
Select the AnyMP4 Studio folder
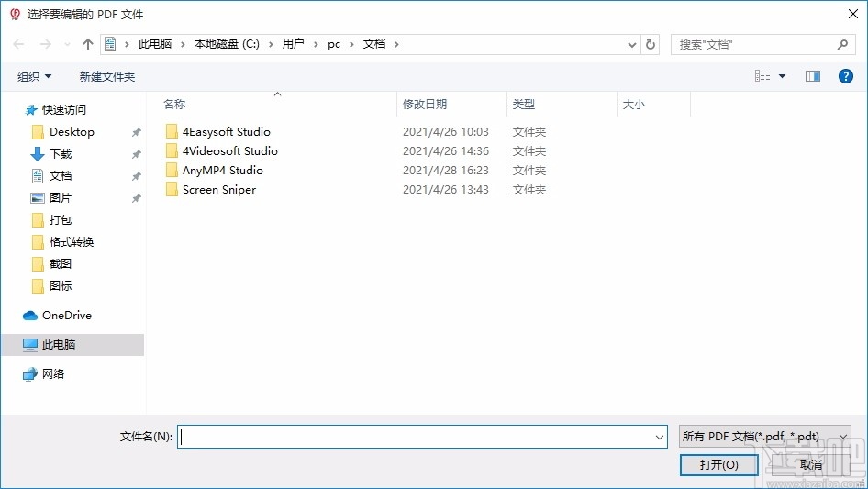(x=223, y=171)
